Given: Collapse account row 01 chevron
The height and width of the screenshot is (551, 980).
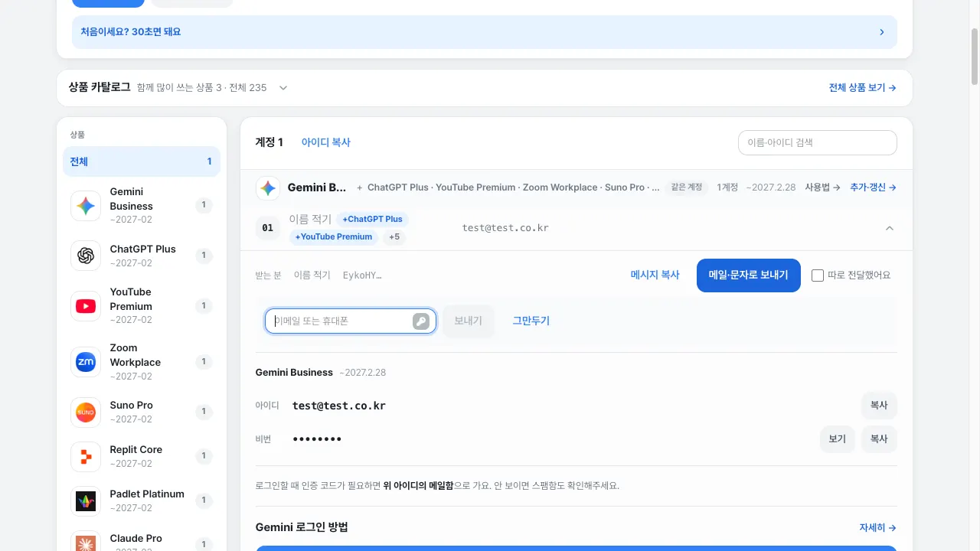Looking at the screenshot, I should [889, 228].
